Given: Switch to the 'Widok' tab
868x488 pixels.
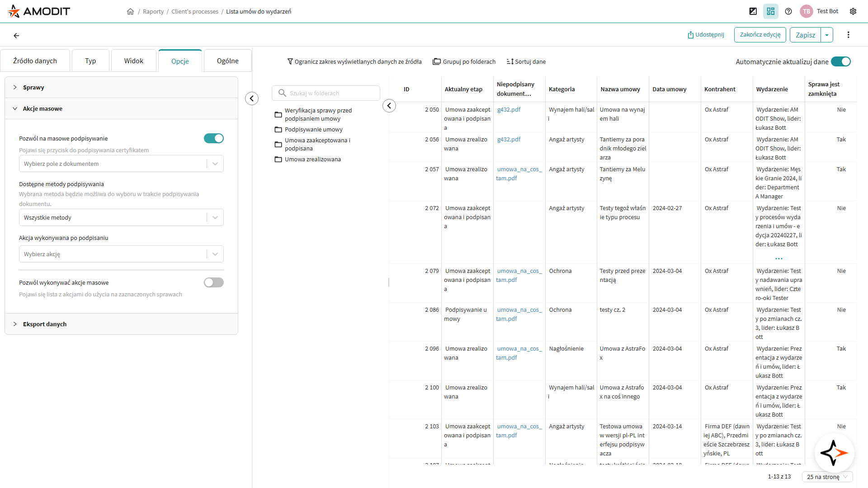Looking at the screenshot, I should point(133,61).
